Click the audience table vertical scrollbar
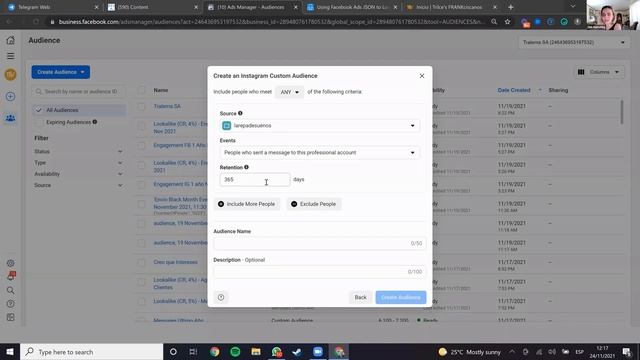This screenshot has width=640, height=360. (x=622, y=112)
